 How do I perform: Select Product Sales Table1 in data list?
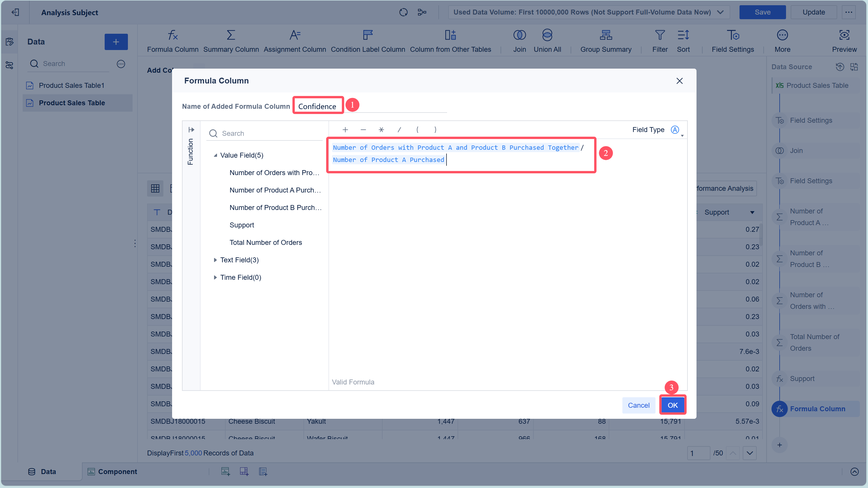(72, 85)
